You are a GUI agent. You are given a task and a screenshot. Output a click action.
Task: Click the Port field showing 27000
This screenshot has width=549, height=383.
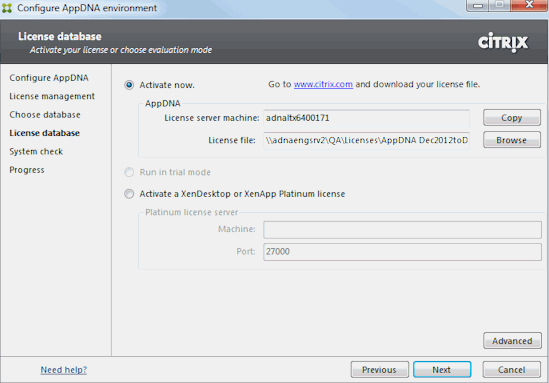(x=402, y=252)
